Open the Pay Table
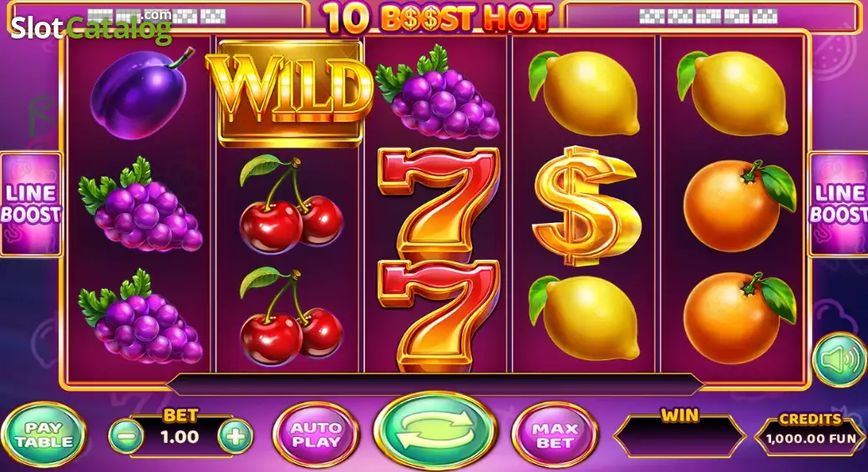The width and height of the screenshot is (868, 472). coord(43,435)
